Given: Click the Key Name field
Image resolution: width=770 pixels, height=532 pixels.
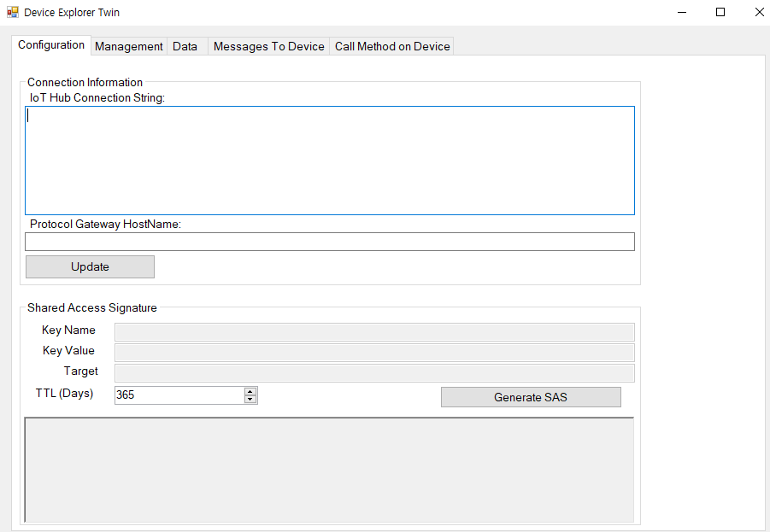Looking at the screenshot, I should (374, 332).
